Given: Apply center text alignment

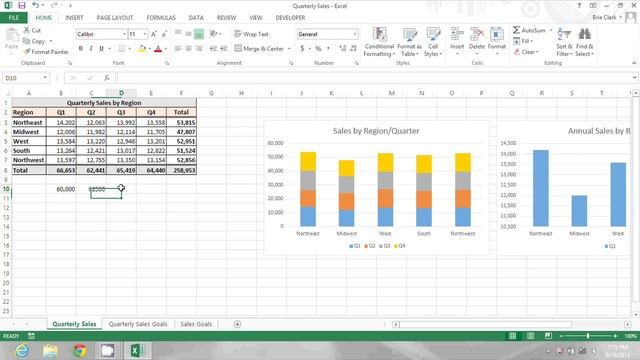Looking at the screenshot, I should 188,49.
